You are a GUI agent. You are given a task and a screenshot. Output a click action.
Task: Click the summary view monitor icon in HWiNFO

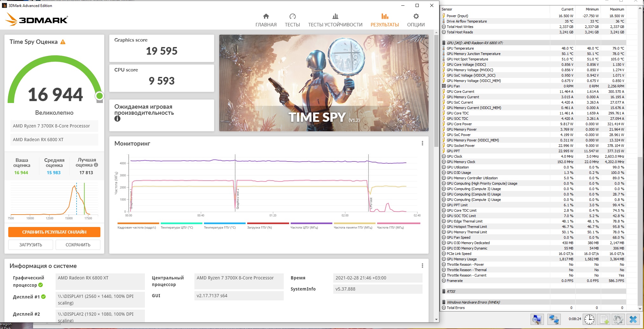tap(537, 319)
